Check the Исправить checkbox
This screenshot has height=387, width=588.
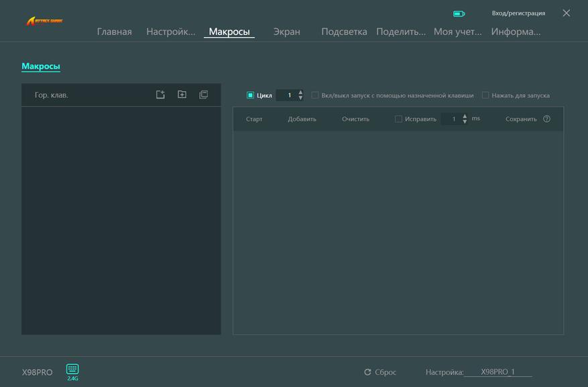click(398, 119)
